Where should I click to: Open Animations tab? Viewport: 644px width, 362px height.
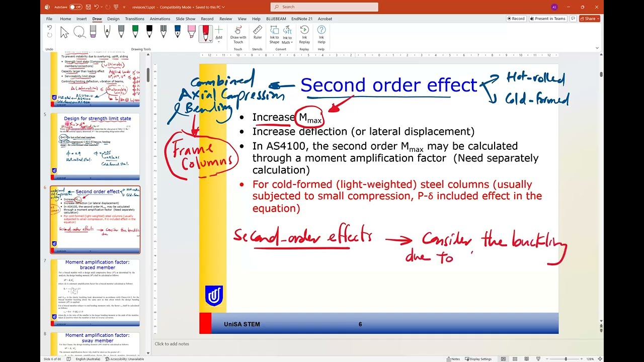click(x=160, y=19)
